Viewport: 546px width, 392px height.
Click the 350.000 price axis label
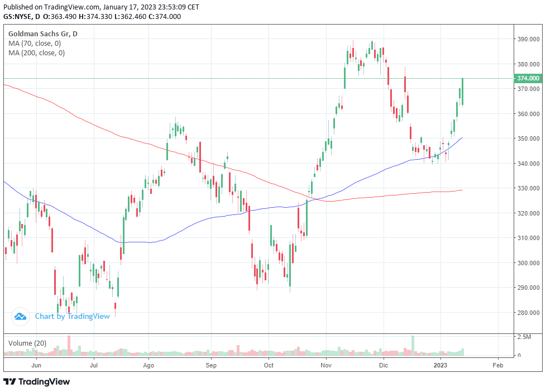528,138
